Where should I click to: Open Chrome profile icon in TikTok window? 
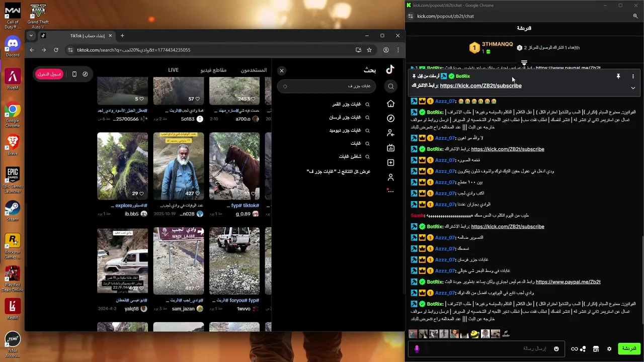(x=386, y=50)
